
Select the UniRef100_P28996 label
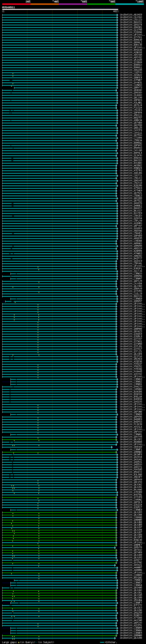131,32
